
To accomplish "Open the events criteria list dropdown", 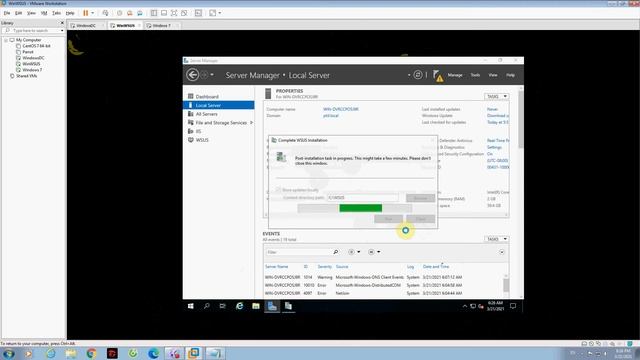I will pyautogui.click(x=354, y=252).
